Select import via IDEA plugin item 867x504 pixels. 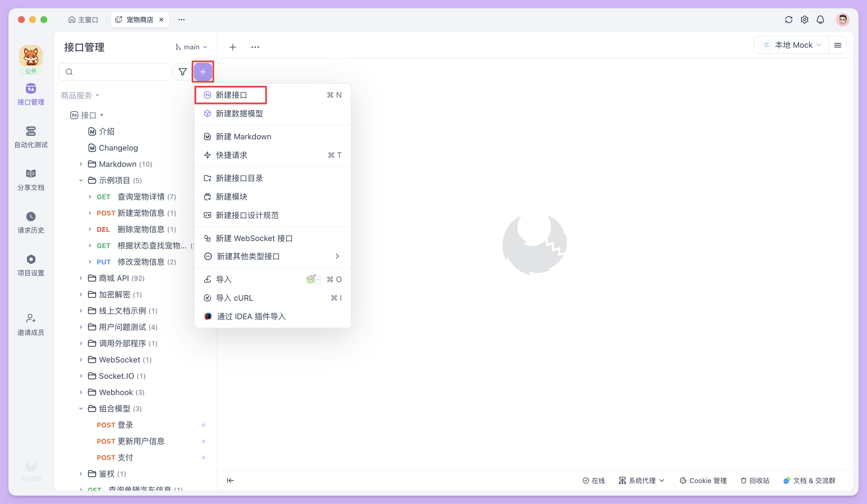tap(273, 316)
